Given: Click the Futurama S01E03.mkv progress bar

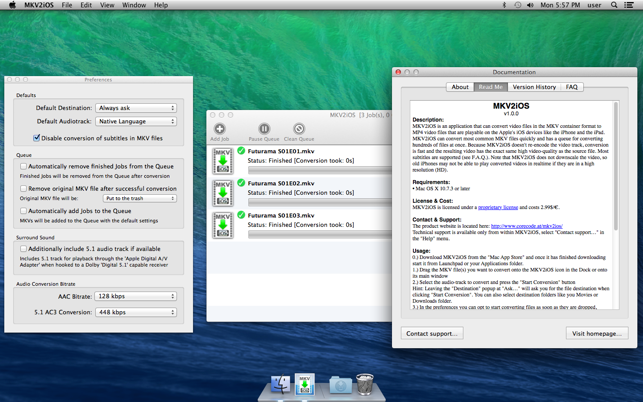Looking at the screenshot, I should (320, 234).
